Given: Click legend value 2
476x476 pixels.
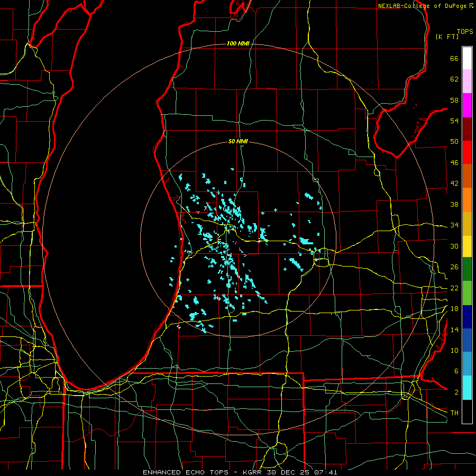Looking at the screenshot, I should tap(456, 392).
